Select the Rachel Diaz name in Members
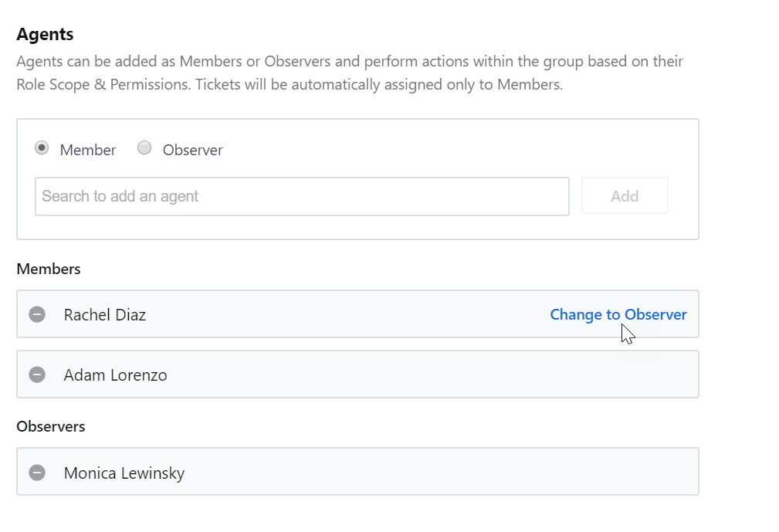 [x=105, y=315]
